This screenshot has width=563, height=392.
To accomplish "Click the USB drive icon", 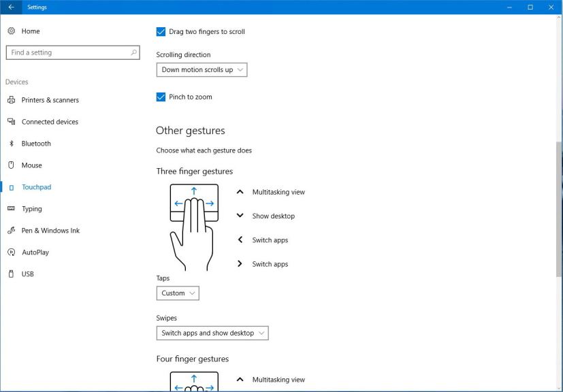I will [x=12, y=274].
